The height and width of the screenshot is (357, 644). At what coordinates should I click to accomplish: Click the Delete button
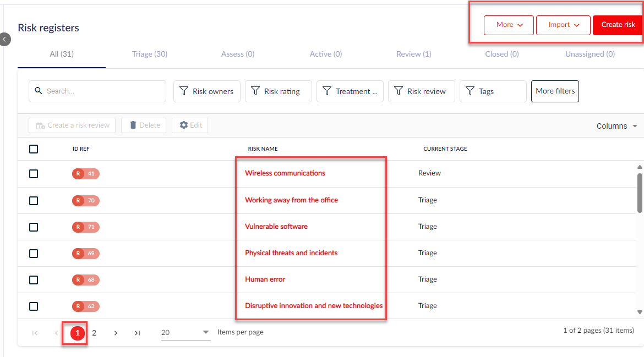point(144,125)
